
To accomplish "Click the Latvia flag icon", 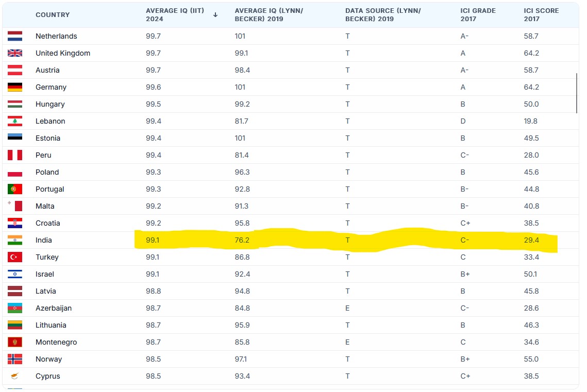I will [x=14, y=291].
